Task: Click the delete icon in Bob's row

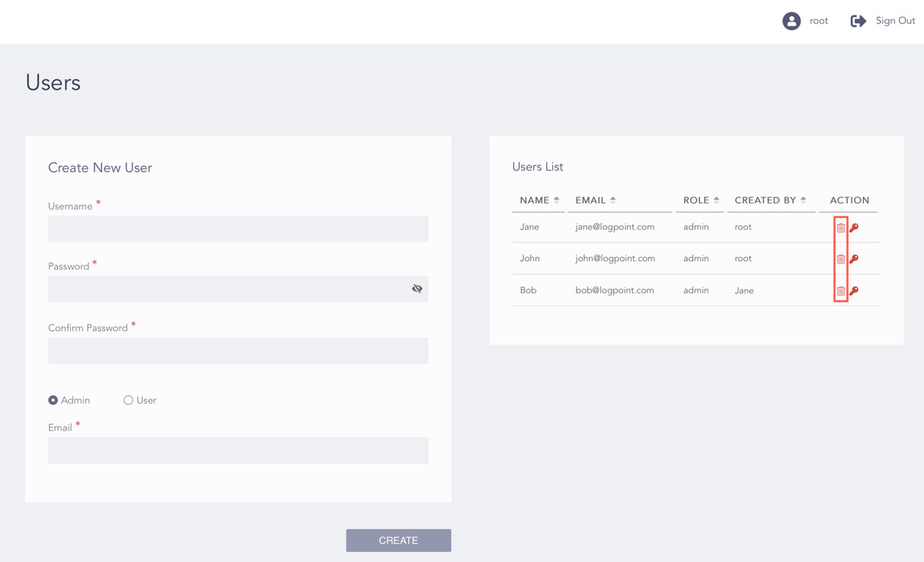Action: click(x=840, y=291)
